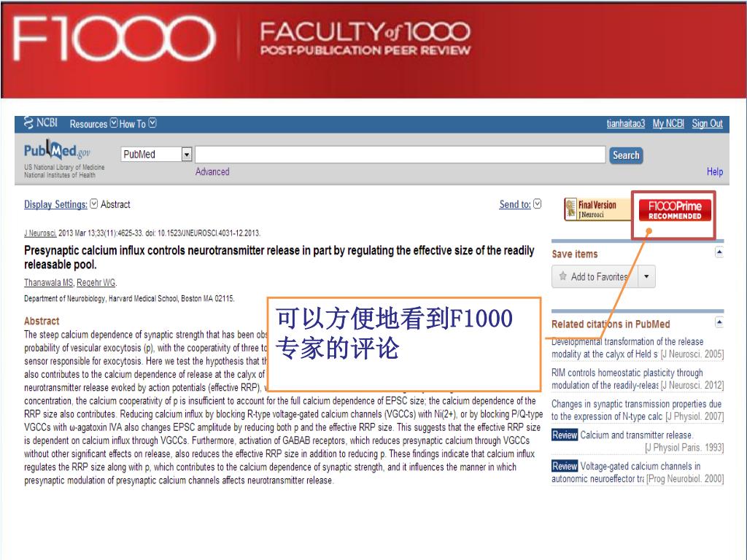This screenshot has height=560, width=747.
Task: Open the Display Settings dropdown arrow
Action: point(94,204)
